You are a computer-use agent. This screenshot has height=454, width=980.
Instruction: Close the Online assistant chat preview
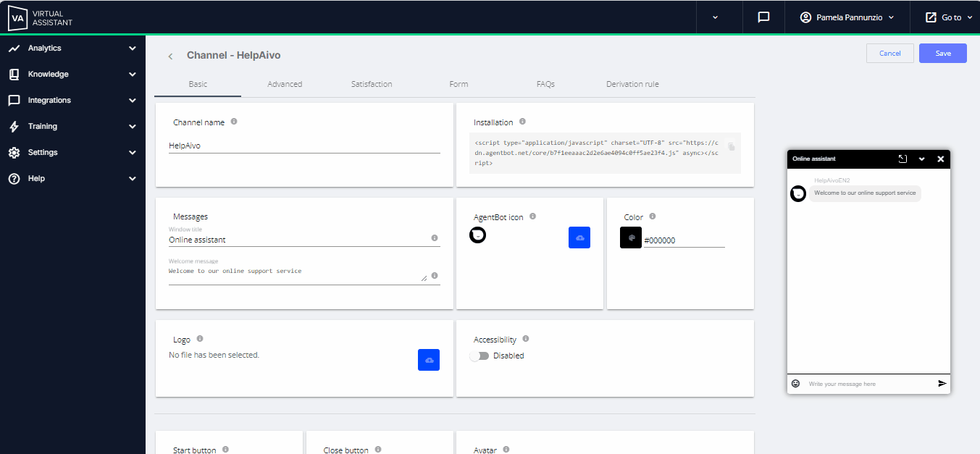pos(941,159)
